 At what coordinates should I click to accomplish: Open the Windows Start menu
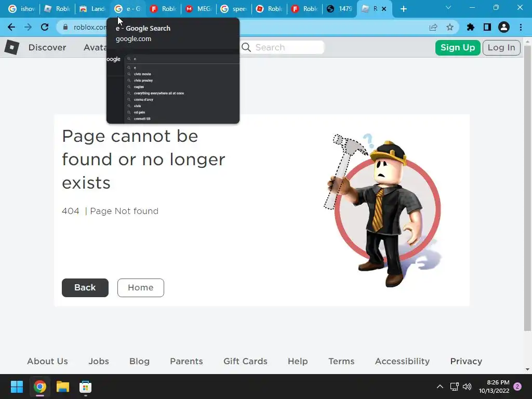tap(17, 387)
